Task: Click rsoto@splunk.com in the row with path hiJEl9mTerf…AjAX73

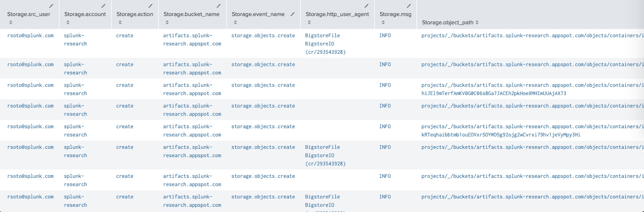Action: pyautogui.click(x=31, y=85)
